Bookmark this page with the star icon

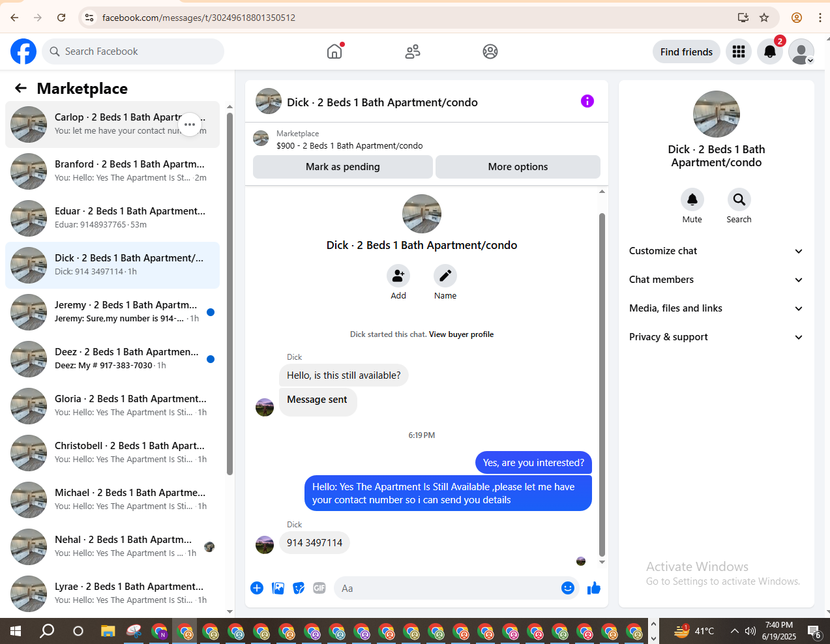pyautogui.click(x=764, y=18)
